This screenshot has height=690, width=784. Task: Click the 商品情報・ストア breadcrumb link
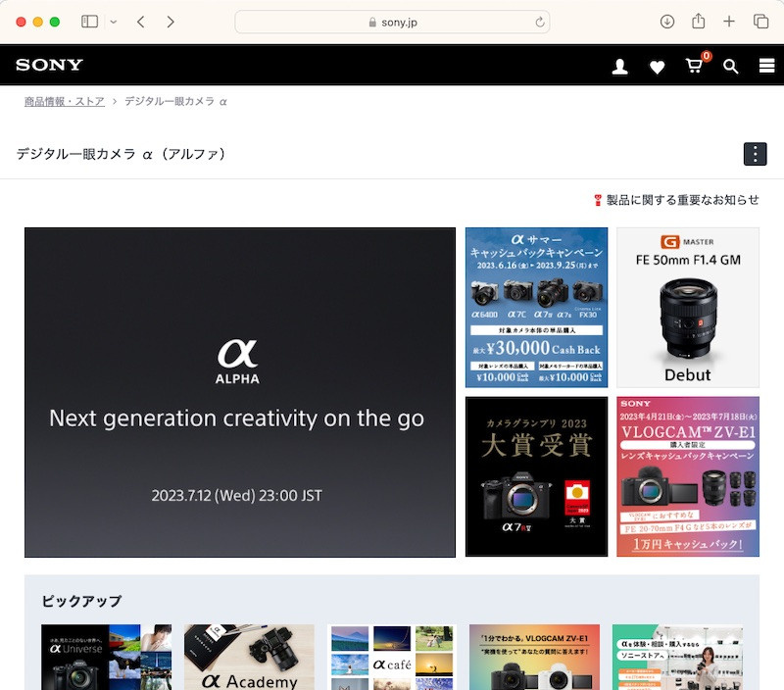65,101
